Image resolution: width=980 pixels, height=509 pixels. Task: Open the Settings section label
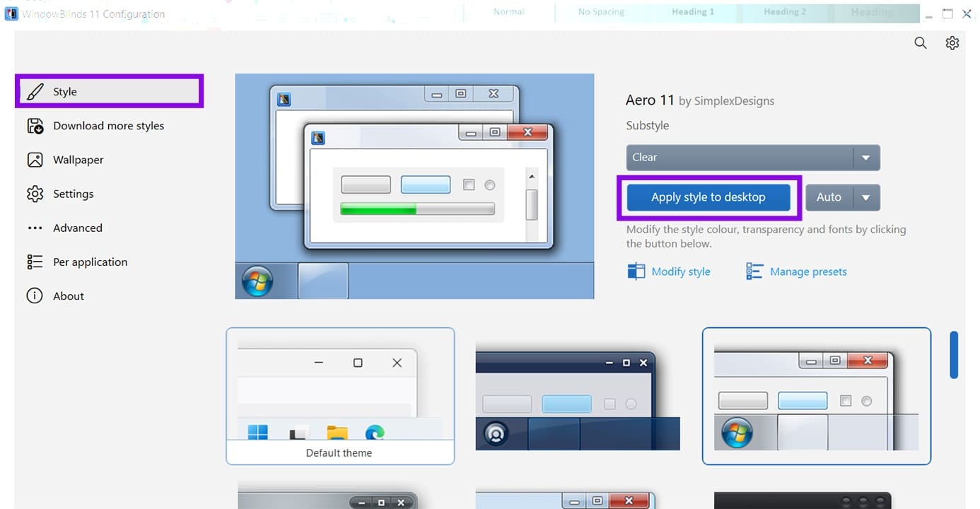coord(73,194)
